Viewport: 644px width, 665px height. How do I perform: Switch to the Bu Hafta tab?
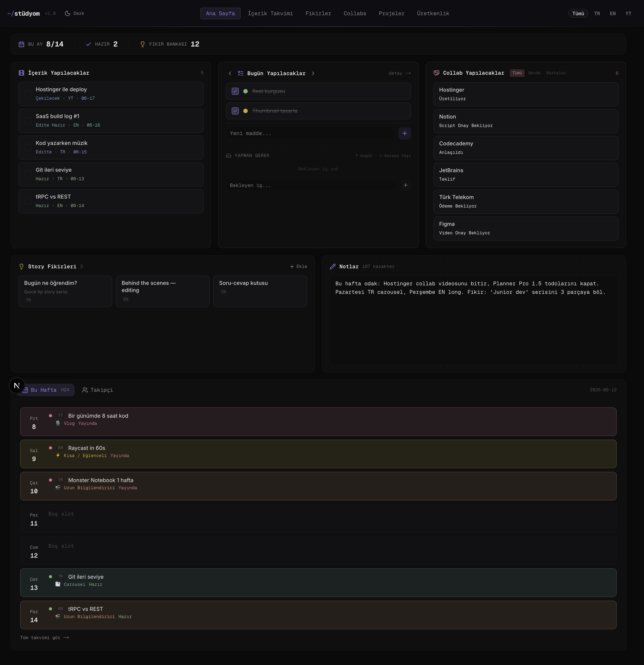pyautogui.click(x=46, y=390)
